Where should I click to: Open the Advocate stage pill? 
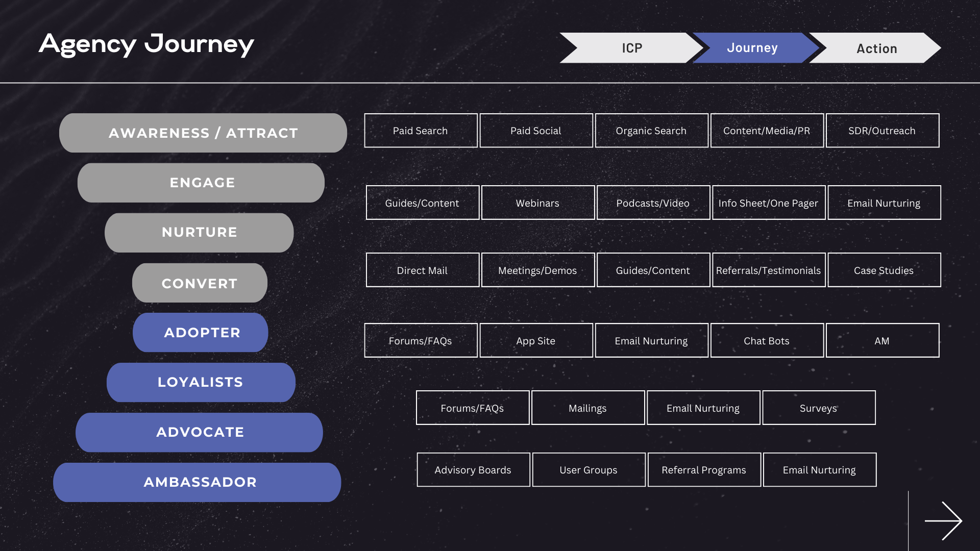pos(199,433)
